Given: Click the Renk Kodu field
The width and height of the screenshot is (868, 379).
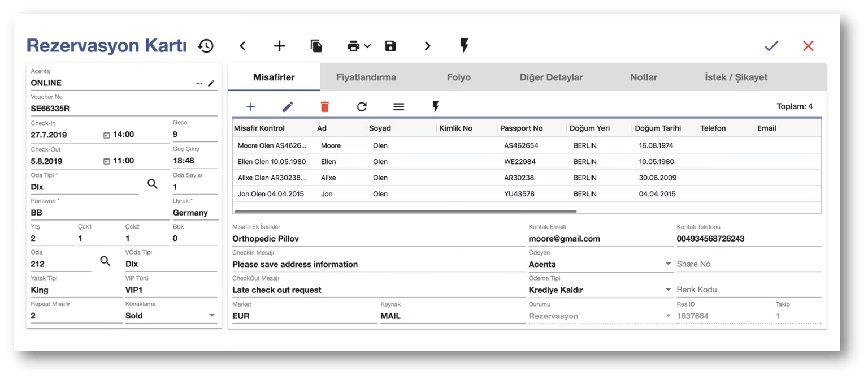Looking at the screenshot, I should [x=748, y=290].
